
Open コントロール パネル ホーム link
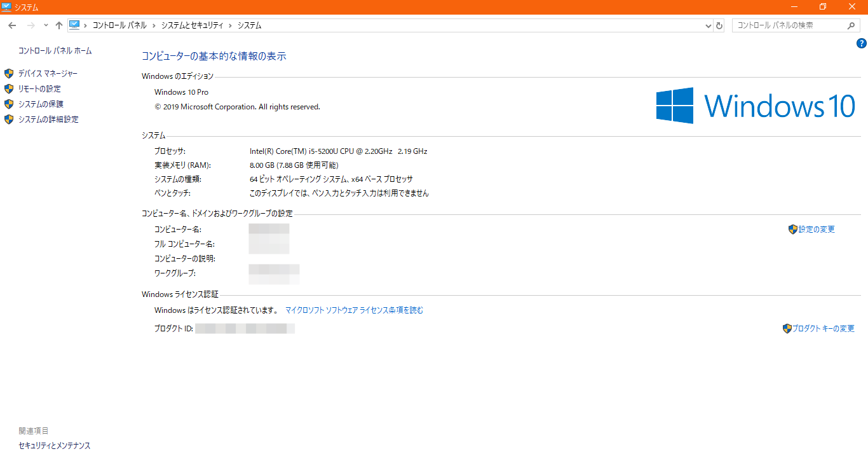pos(55,50)
